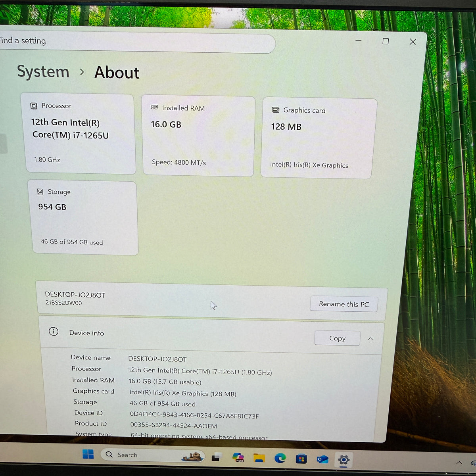
Task: Open Task View from taskbar
Action: [216, 457]
